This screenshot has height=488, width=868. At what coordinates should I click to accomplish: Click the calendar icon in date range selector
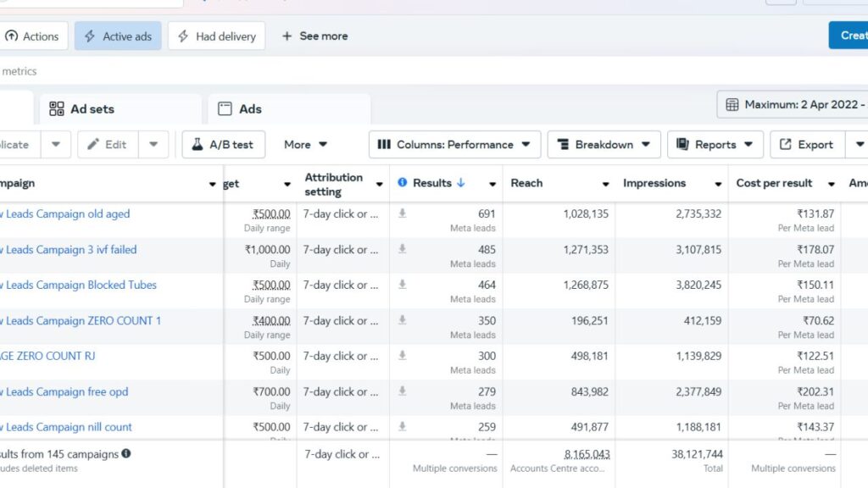[x=732, y=105]
